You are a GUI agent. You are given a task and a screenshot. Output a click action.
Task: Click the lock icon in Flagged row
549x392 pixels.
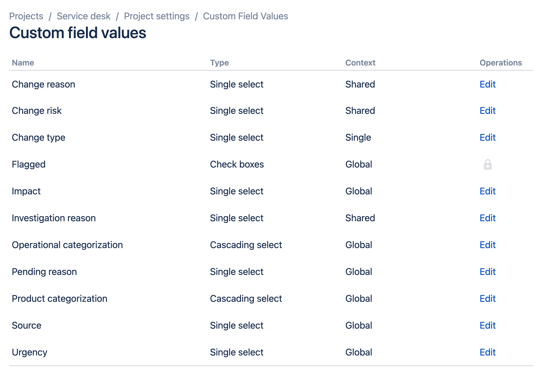pos(487,165)
